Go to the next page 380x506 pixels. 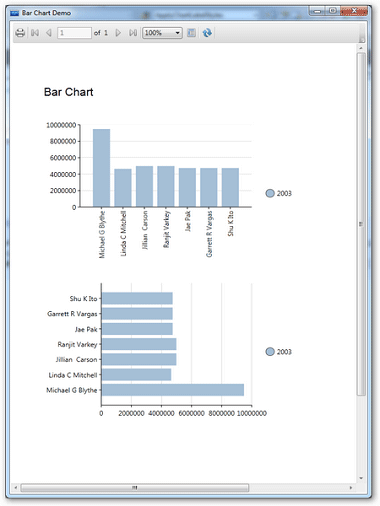pyautogui.click(x=118, y=33)
